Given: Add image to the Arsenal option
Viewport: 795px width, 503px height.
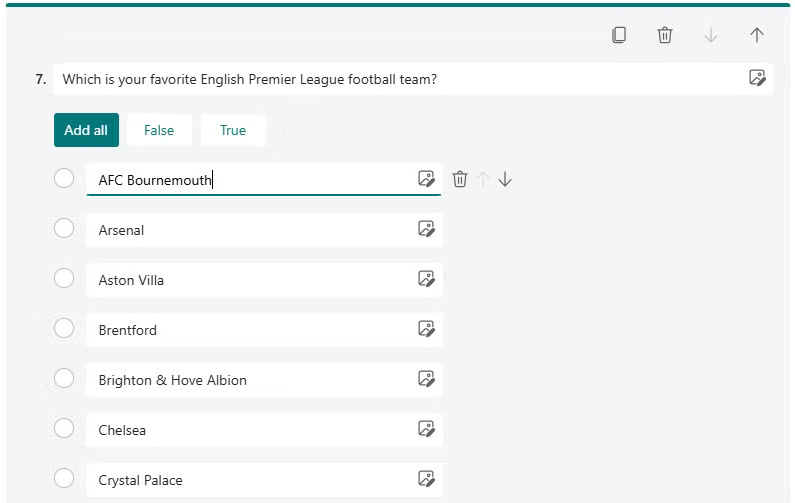Looking at the screenshot, I should click(x=426, y=229).
